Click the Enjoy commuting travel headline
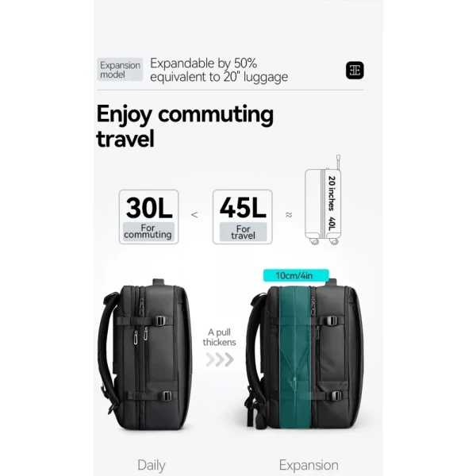 pyautogui.click(x=185, y=125)
